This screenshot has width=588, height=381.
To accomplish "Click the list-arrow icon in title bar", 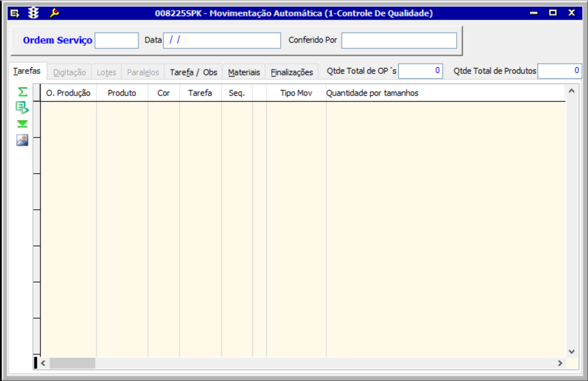I will point(15,13).
